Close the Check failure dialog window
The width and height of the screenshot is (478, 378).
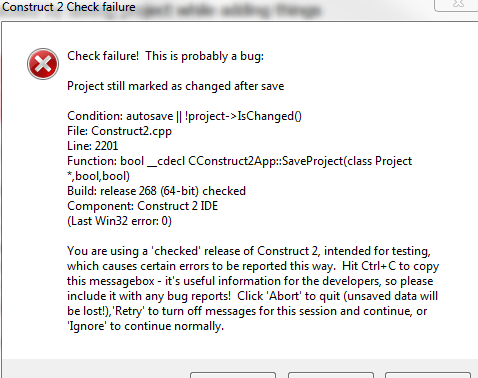coord(457,5)
